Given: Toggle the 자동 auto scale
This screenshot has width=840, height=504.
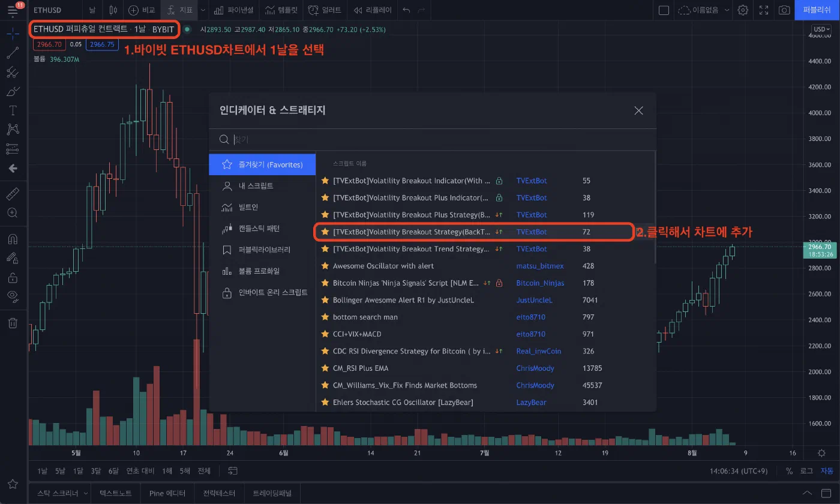Looking at the screenshot, I should click(x=827, y=471).
